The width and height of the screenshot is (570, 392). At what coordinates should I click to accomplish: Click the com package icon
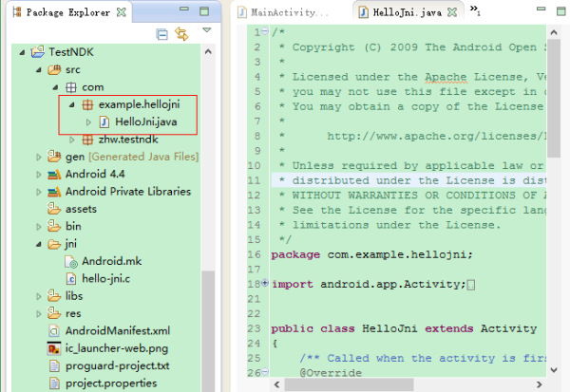coord(71,87)
